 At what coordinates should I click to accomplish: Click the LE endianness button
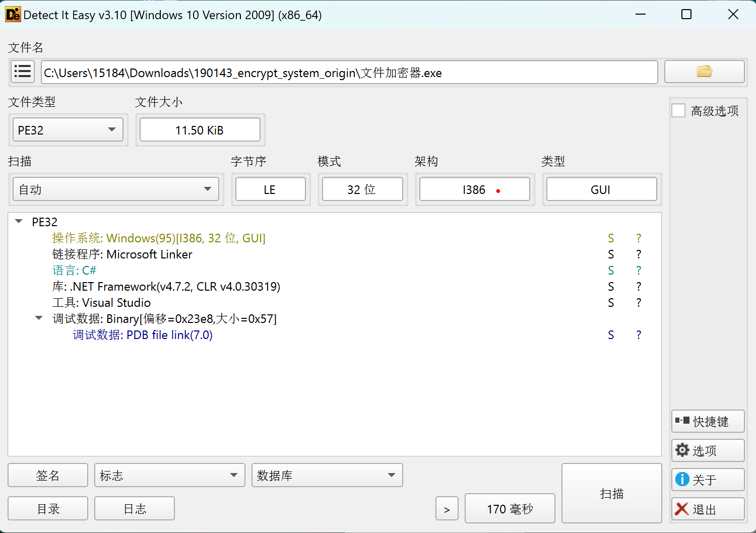click(x=271, y=189)
